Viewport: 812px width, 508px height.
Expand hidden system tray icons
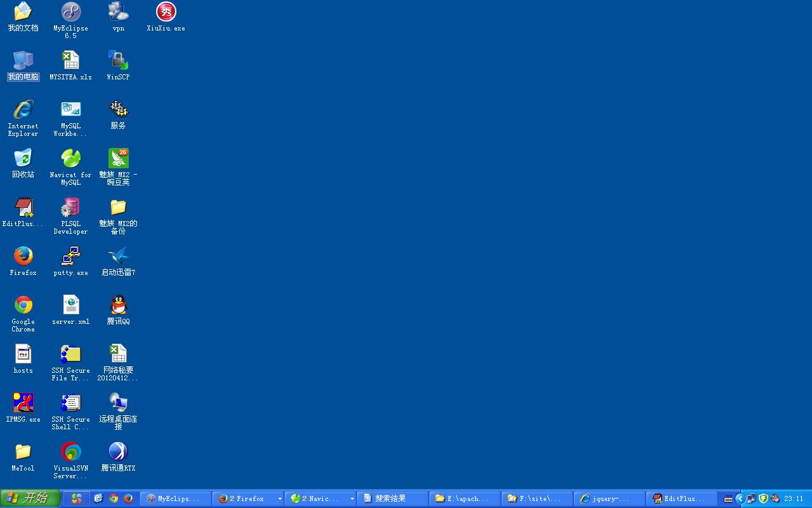740,498
